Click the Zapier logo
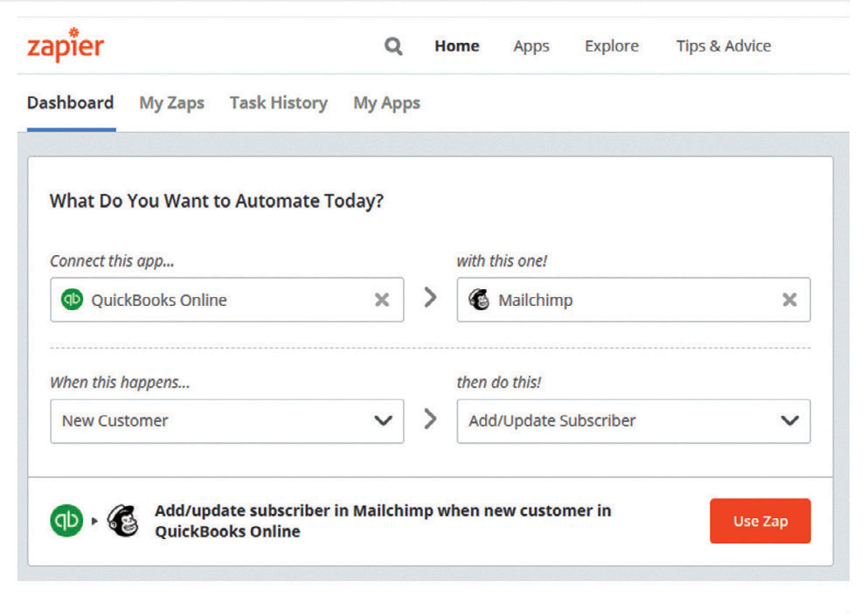867x616 pixels. (x=66, y=45)
